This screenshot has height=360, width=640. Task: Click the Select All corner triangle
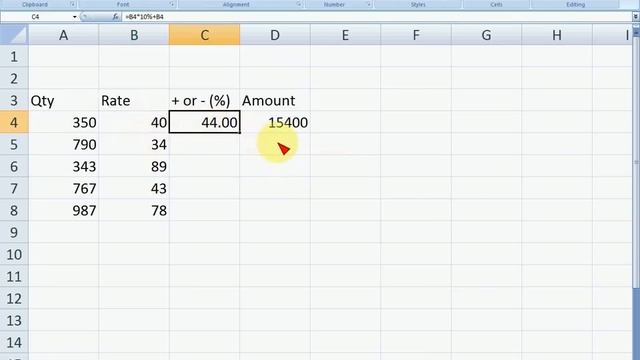click(14, 35)
